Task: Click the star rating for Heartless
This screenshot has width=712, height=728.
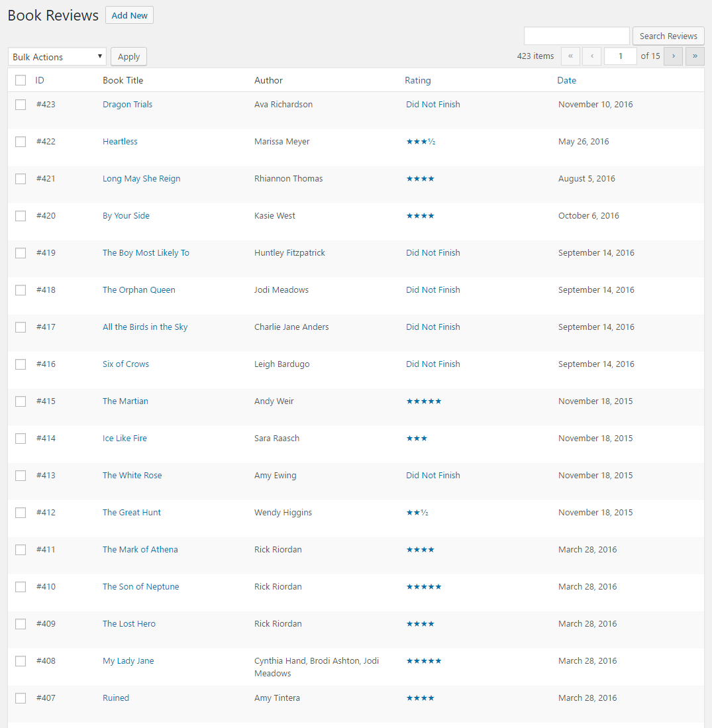Action: click(x=421, y=142)
